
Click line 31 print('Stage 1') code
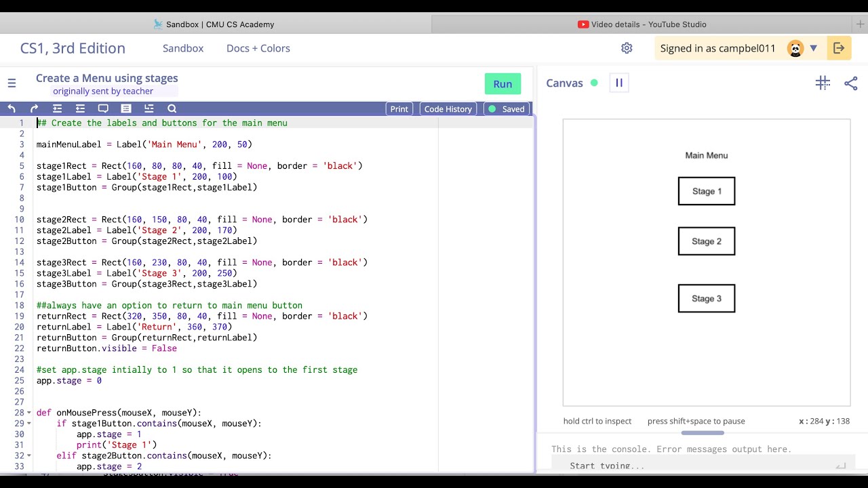117,445
